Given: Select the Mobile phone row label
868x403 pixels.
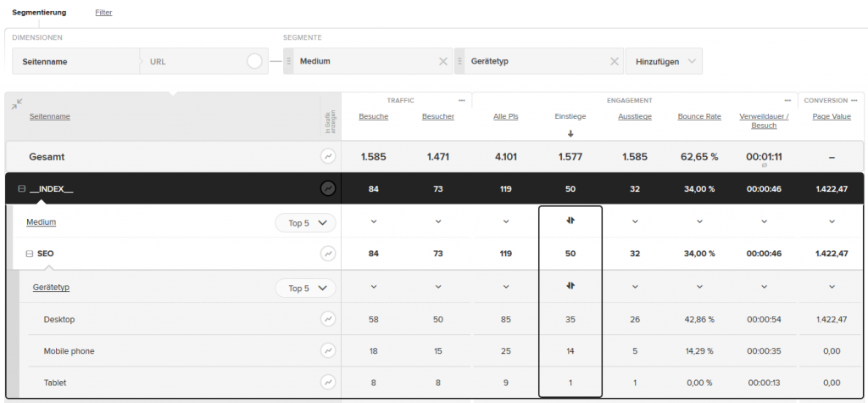Looking at the screenshot, I should (70, 351).
